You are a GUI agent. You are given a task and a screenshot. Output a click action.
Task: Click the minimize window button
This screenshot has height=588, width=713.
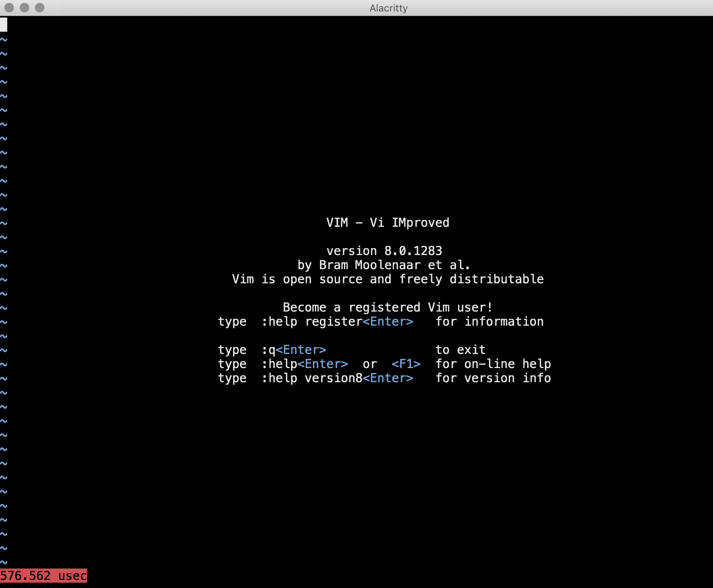coord(24,8)
